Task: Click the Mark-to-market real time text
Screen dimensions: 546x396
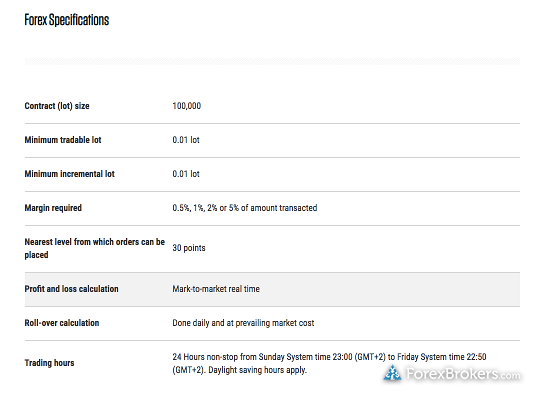Action: click(216, 289)
